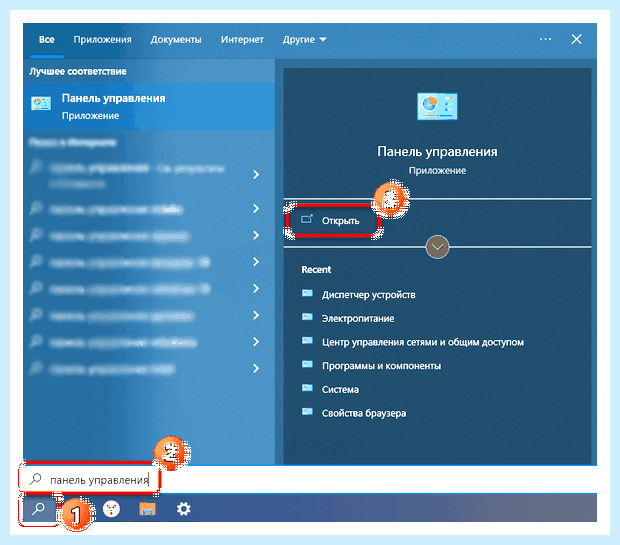
Task: Switch to the Все tab
Action: tap(47, 40)
